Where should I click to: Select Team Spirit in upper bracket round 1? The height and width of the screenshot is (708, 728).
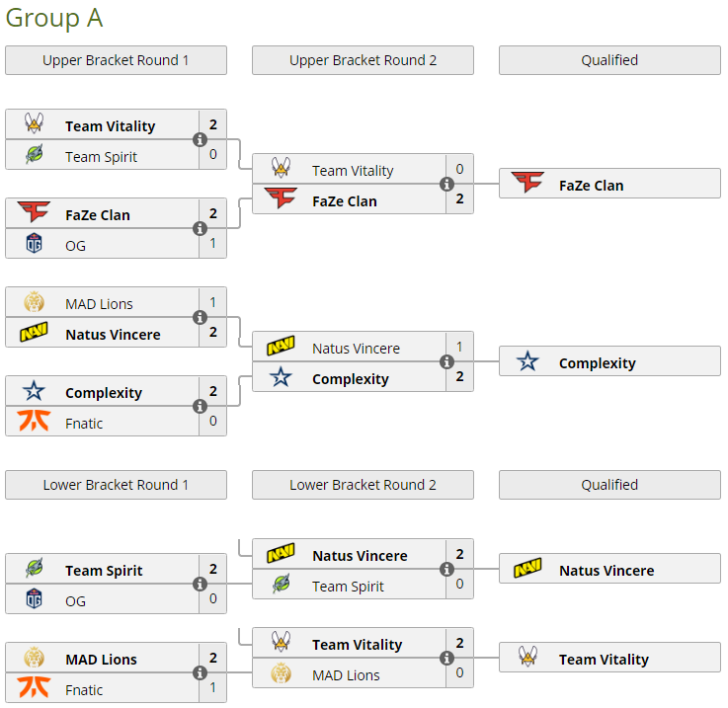pos(101,156)
